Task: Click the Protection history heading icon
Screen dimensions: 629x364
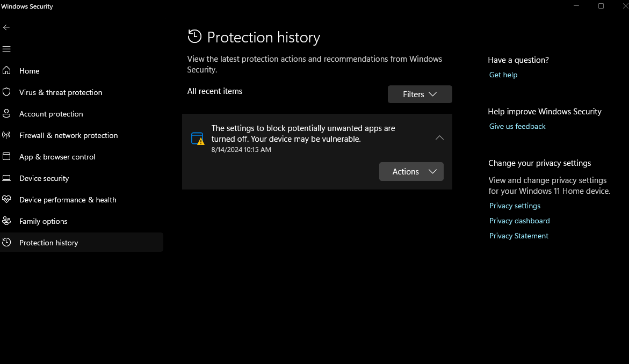Action: [x=194, y=37]
